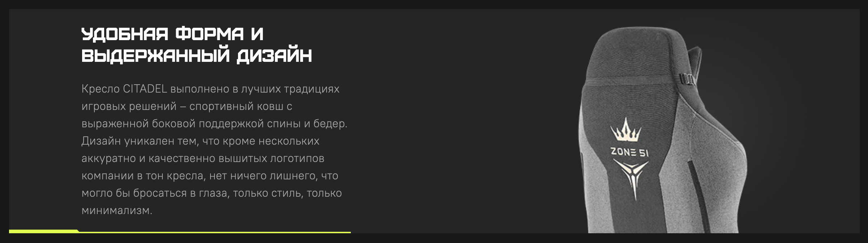Click the text line starting "выраженной боковой поддержкой"
Screen dimensions: 868x243
pyautogui.click(x=214, y=124)
